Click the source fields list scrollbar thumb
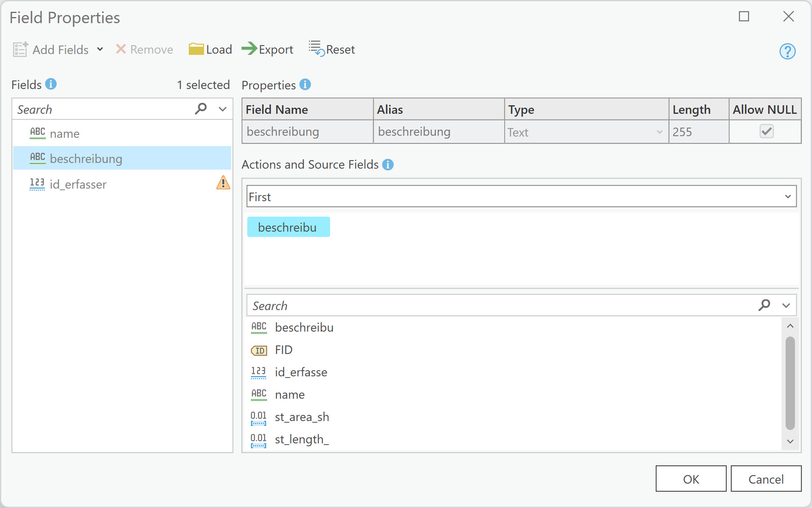The height and width of the screenshot is (508, 812). 790,383
